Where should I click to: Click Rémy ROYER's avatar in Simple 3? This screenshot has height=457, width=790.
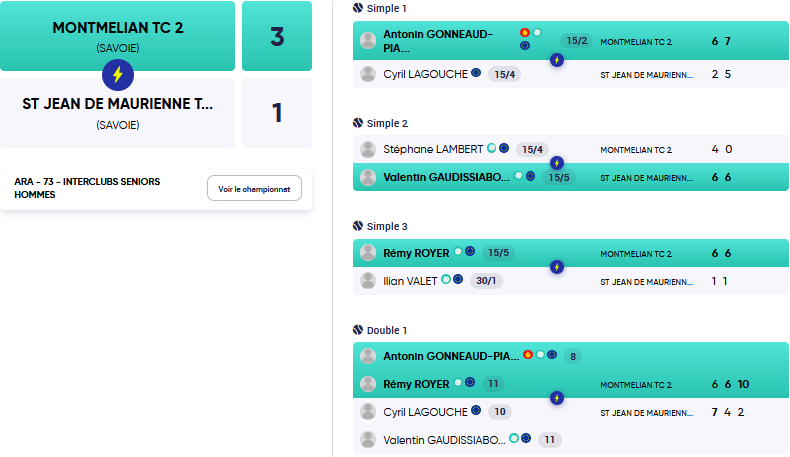pos(368,252)
